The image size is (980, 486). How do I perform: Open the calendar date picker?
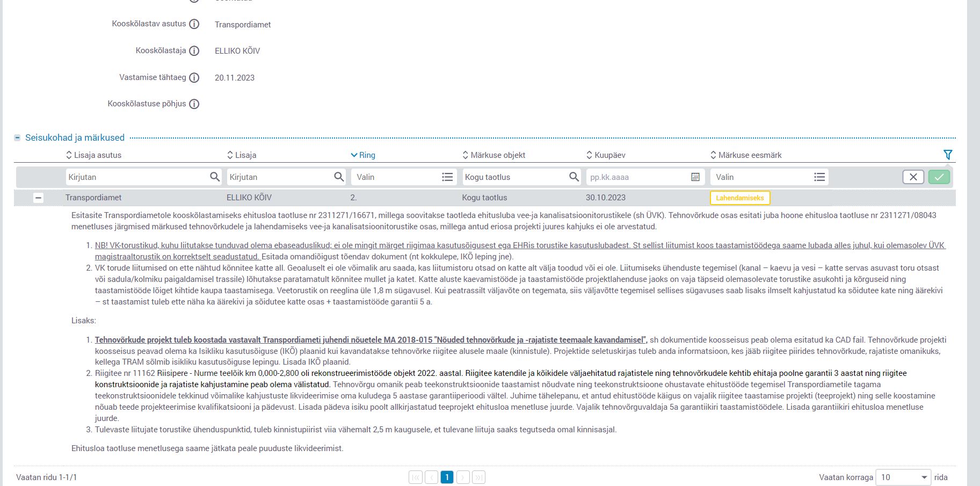pyautogui.click(x=695, y=177)
